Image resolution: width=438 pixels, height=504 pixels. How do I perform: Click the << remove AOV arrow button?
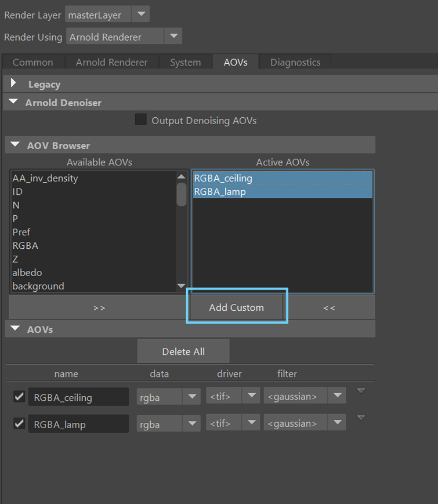329,307
